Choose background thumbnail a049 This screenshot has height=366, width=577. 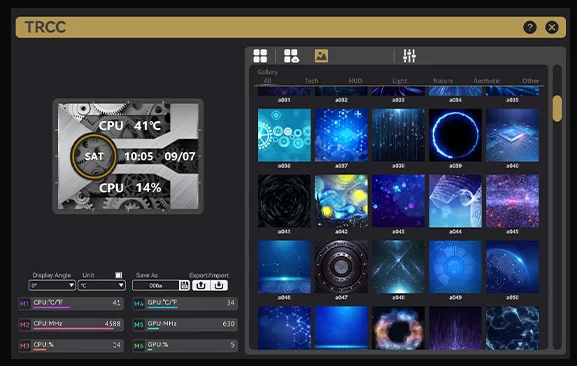455,267
